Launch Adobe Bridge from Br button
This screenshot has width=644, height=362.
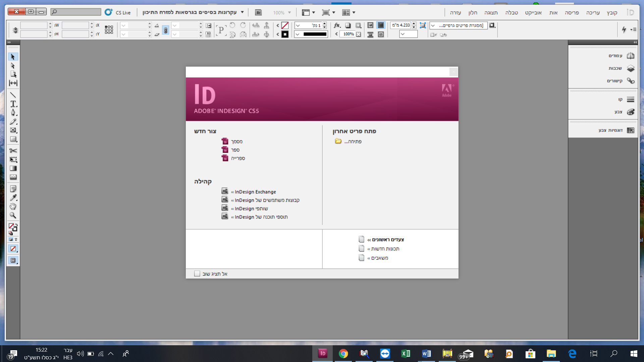click(x=258, y=12)
